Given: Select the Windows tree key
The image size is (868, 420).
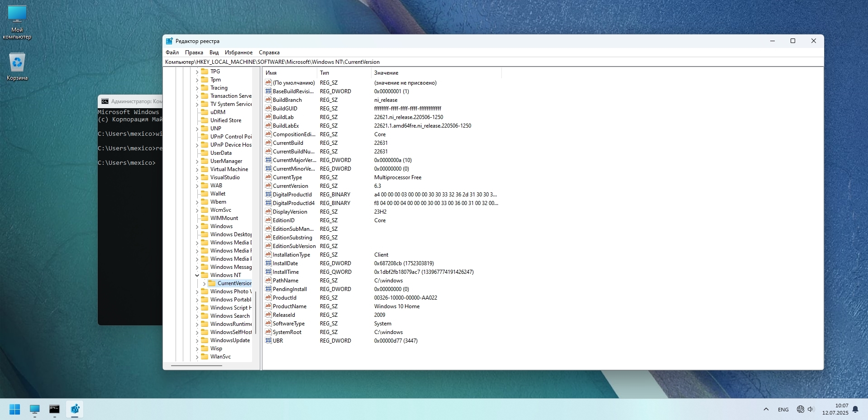Looking at the screenshot, I should pos(221,226).
